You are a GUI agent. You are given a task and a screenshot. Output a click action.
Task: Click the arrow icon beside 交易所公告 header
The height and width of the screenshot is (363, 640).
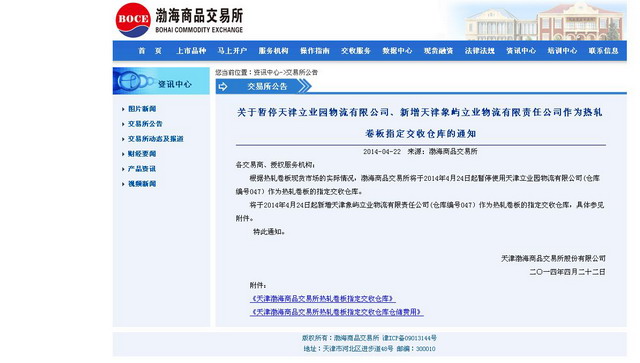click(223, 87)
